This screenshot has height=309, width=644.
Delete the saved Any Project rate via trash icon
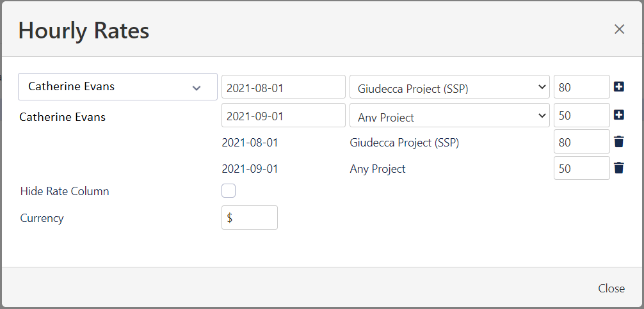618,168
